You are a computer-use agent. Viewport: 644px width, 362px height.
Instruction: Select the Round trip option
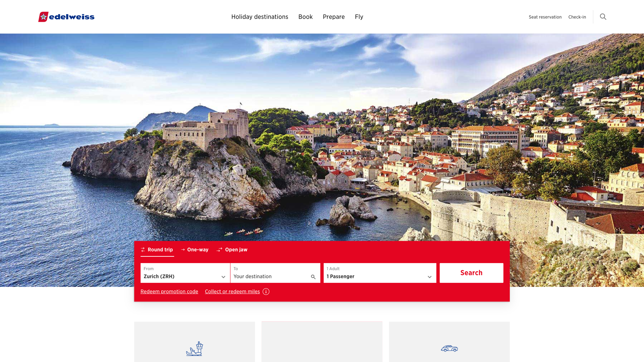pos(160,250)
